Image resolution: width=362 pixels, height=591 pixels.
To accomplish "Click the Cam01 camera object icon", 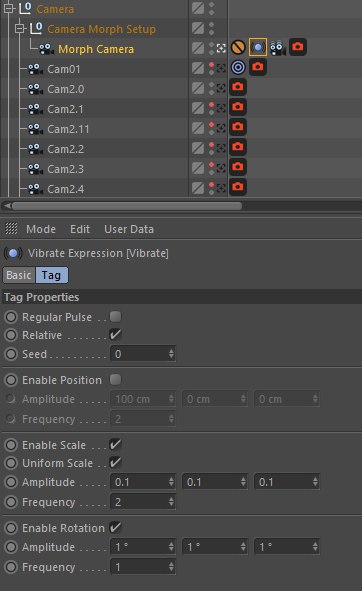I will [35, 69].
